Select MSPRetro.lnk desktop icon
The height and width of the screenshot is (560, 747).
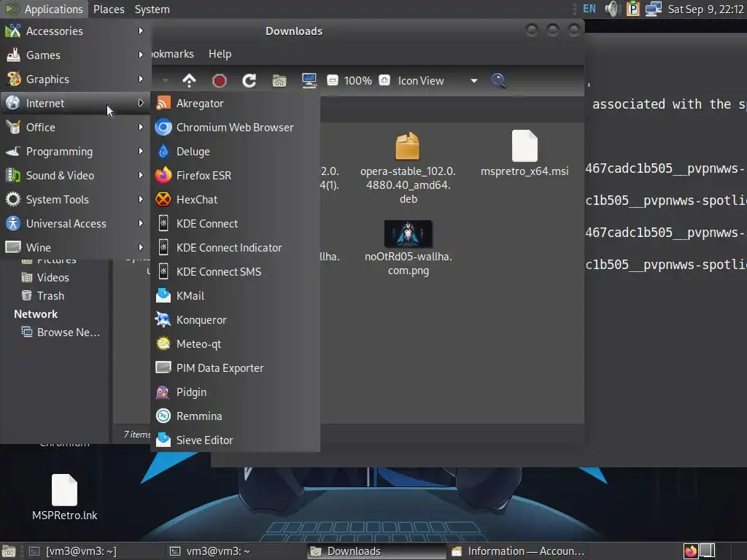[x=64, y=497]
